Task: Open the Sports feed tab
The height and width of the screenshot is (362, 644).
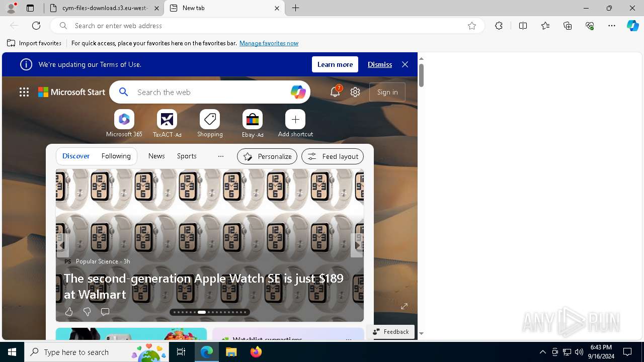Action: click(187, 156)
